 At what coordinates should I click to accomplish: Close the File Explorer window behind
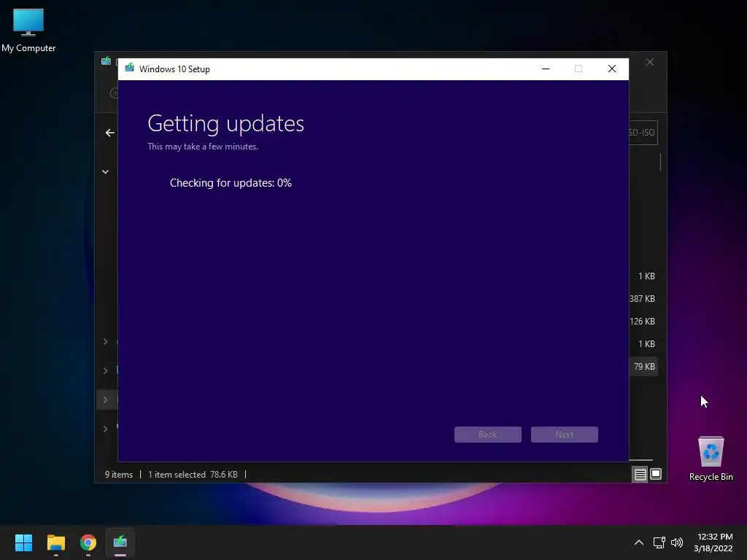pos(650,63)
